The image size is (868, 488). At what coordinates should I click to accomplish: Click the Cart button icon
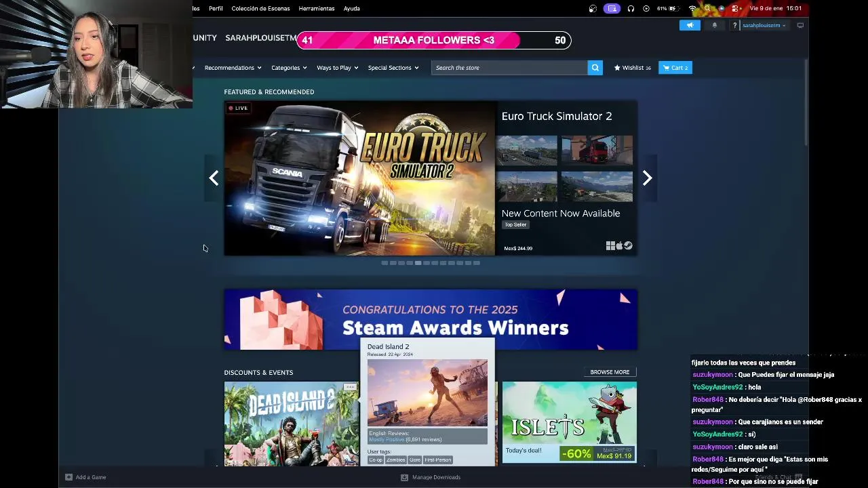[667, 68]
